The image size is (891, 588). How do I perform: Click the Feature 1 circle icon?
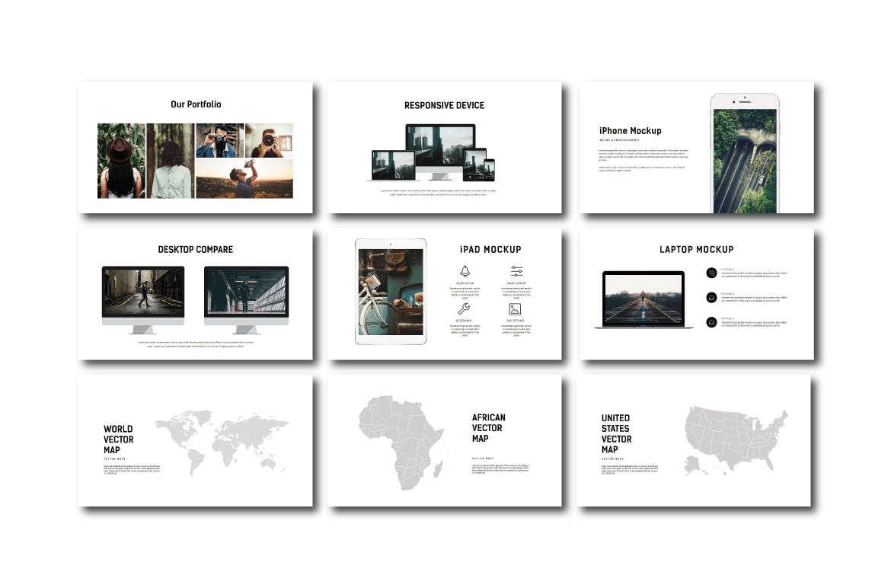[x=711, y=273]
